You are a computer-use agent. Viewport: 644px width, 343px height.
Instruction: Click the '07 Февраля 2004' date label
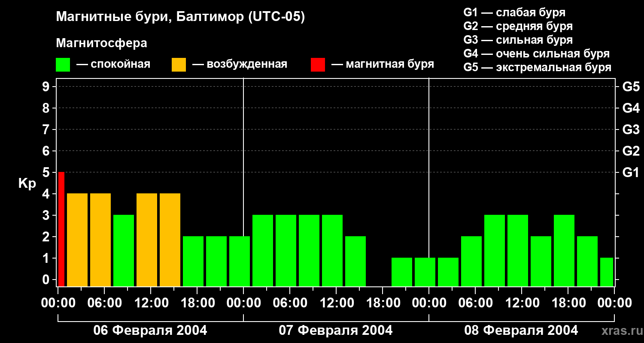(336, 331)
